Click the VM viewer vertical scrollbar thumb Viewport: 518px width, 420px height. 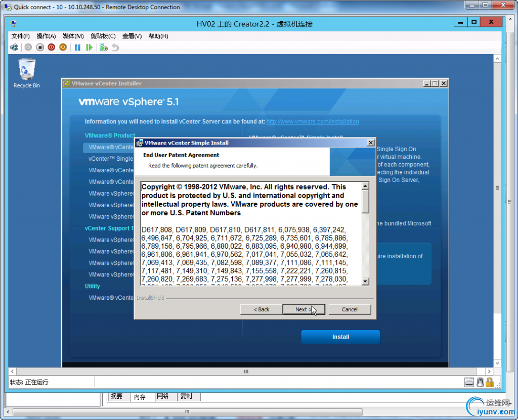click(498, 188)
